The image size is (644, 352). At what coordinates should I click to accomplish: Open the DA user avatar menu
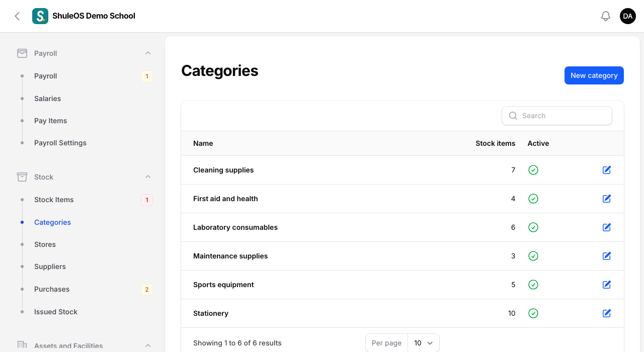(x=628, y=16)
